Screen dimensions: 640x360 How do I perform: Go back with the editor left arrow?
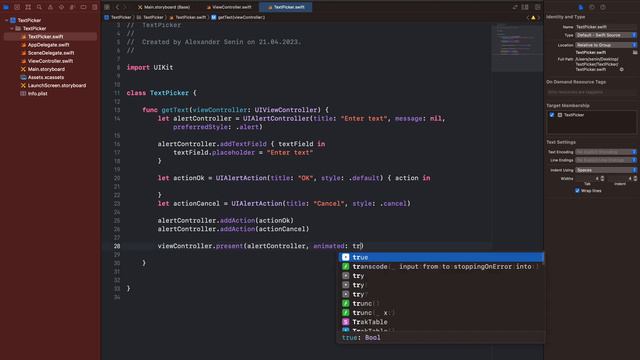[117, 7]
